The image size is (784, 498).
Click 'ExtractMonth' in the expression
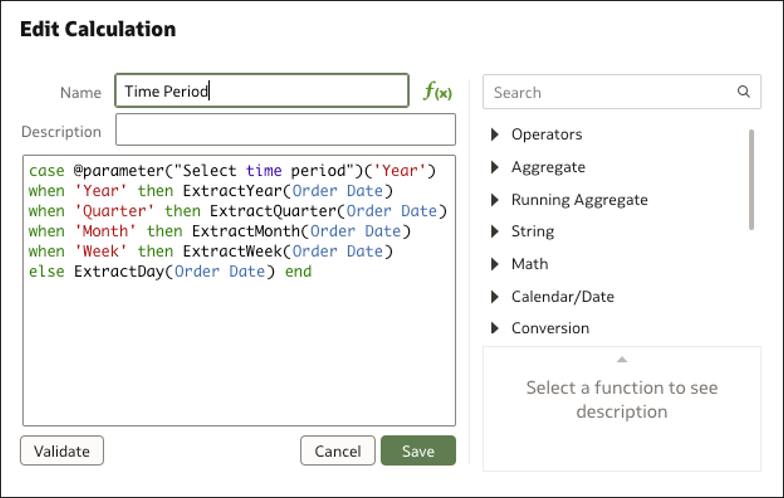pyautogui.click(x=246, y=231)
